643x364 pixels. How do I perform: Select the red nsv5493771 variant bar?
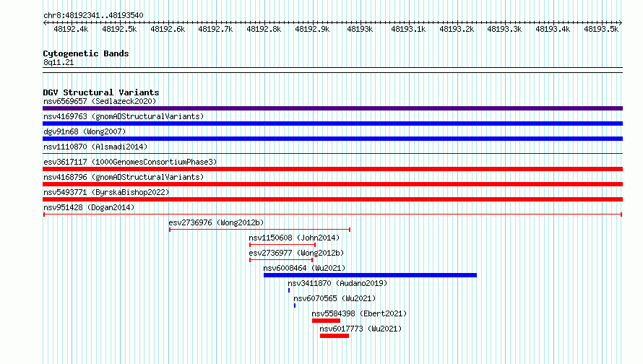[332, 199]
